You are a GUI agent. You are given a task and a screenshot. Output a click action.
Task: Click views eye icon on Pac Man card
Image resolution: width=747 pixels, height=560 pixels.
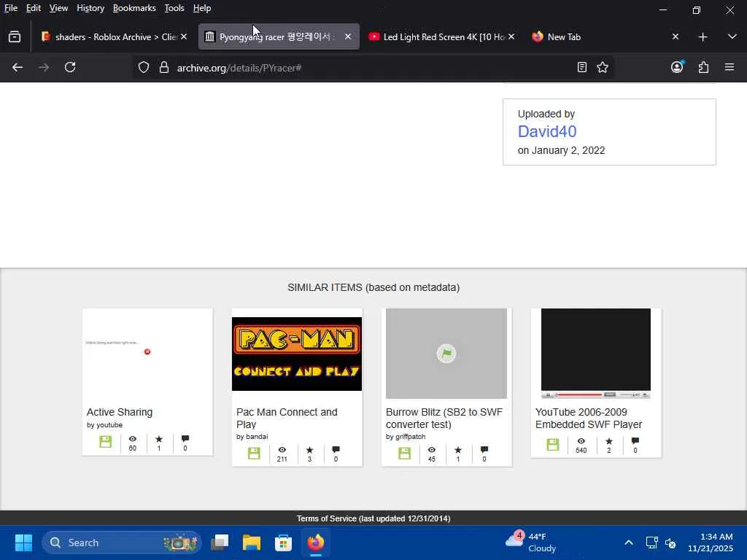click(282, 450)
